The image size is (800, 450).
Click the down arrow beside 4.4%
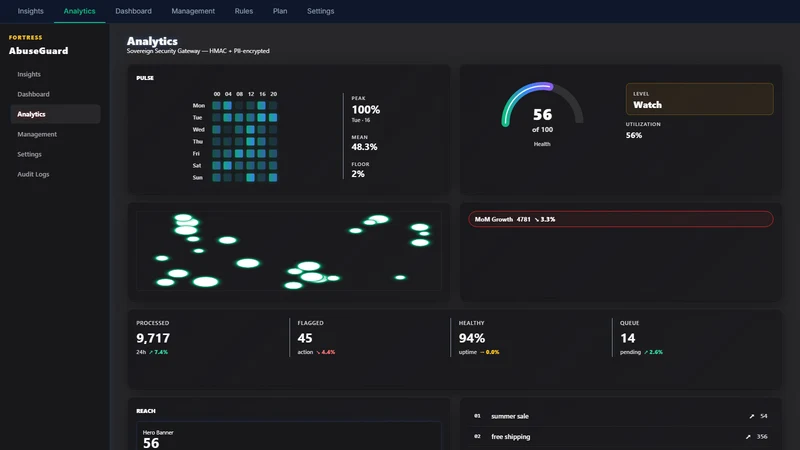(x=318, y=352)
